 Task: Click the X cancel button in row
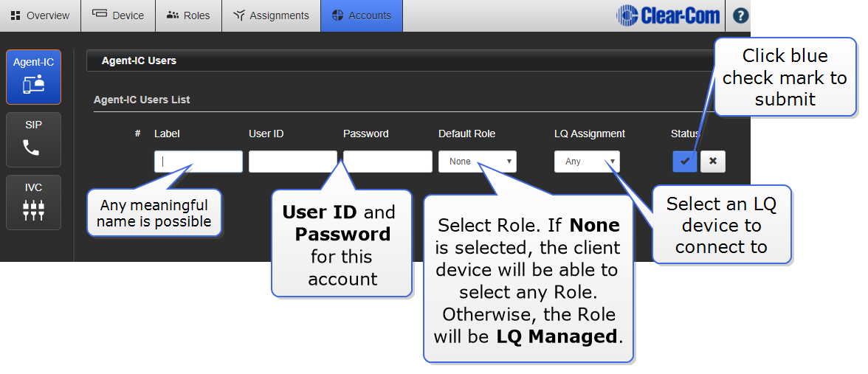coord(712,162)
